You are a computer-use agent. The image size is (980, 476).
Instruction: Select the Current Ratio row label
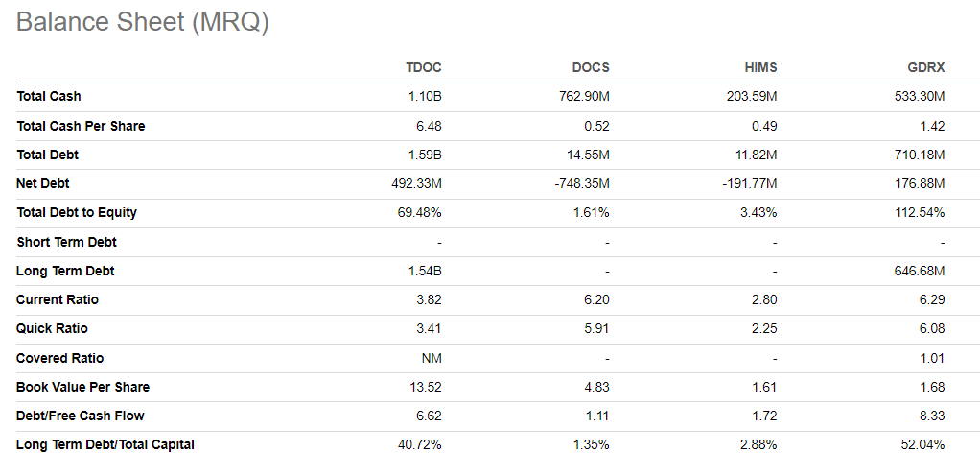coord(58,299)
